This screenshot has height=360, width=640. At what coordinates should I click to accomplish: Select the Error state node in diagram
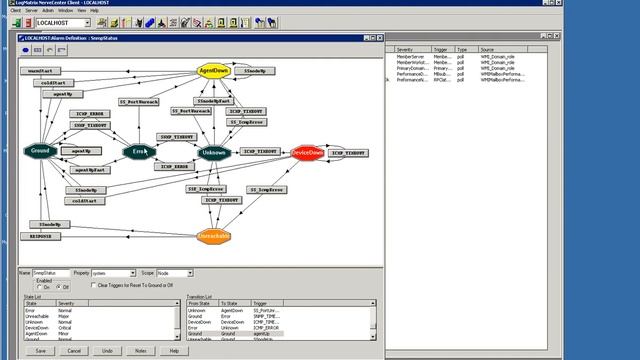pos(139,151)
